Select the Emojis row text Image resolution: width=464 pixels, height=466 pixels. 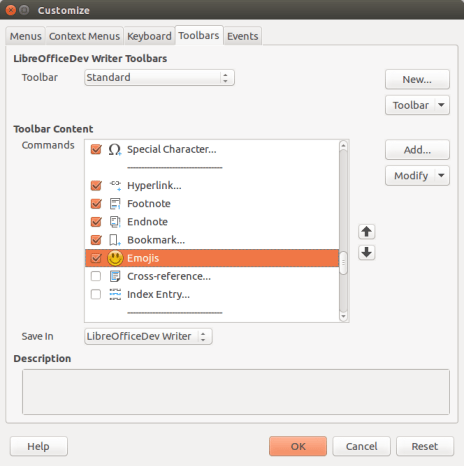(x=143, y=258)
